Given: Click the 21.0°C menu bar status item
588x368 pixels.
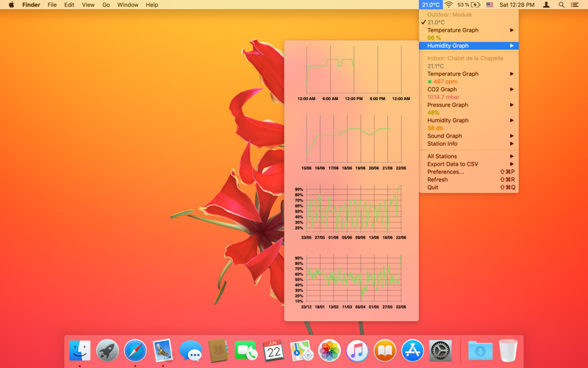Looking at the screenshot, I should 430,5.
